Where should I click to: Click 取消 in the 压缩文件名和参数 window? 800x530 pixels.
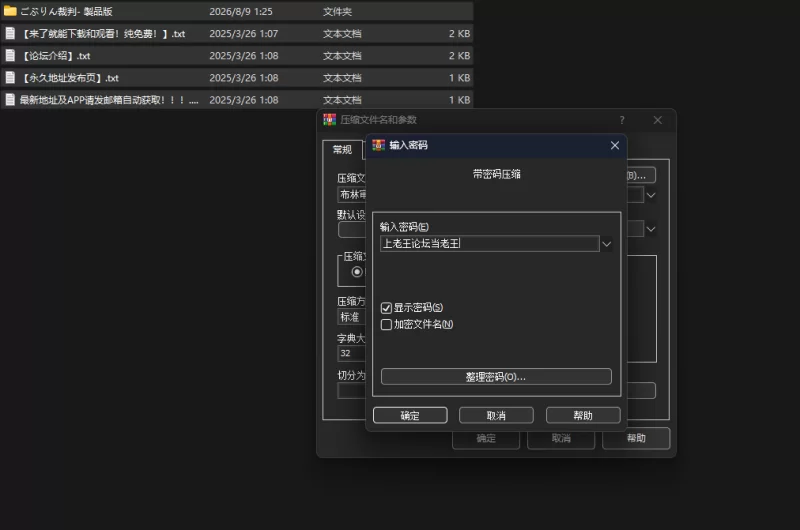click(x=561, y=438)
